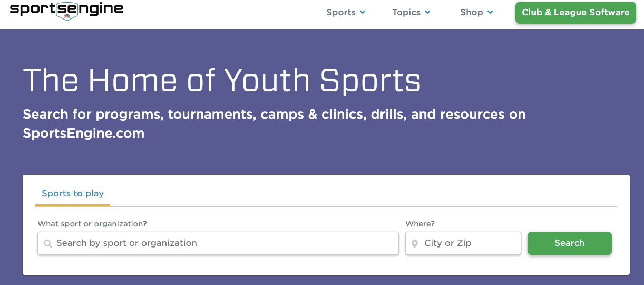Open the Topics navigation menu
Screen dimensions: 644x285
click(x=411, y=12)
